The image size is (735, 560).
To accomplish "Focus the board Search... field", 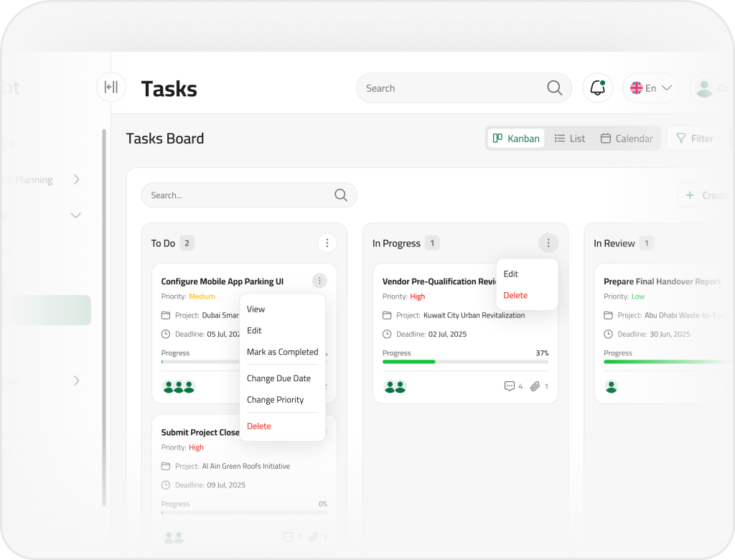I will coord(249,195).
